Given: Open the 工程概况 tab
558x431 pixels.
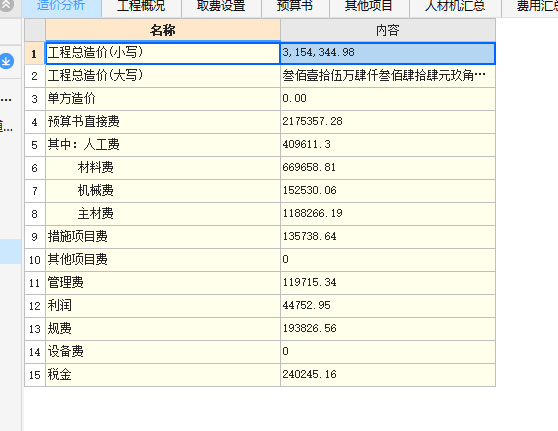Looking at the screenshot, I should [x=141, y=8].
